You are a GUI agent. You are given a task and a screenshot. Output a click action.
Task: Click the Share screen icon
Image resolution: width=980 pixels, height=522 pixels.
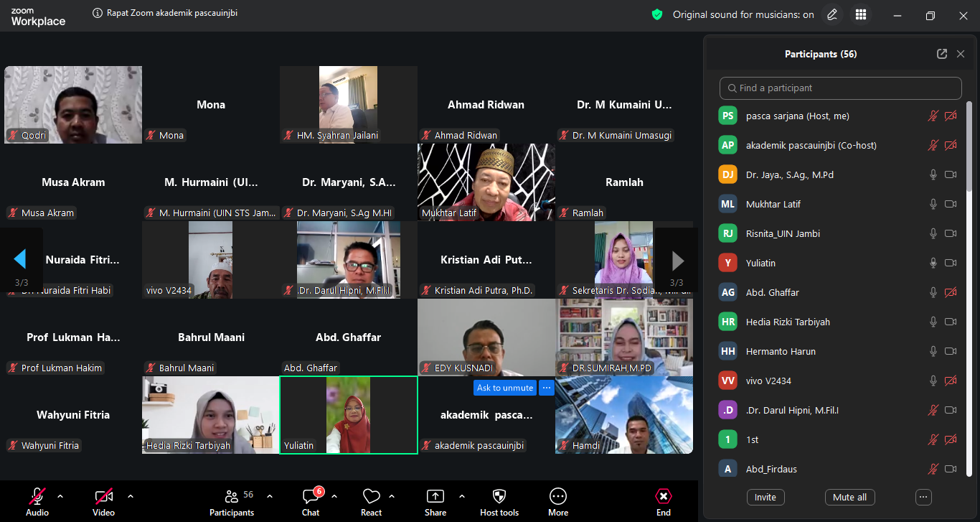pos(435,501)
